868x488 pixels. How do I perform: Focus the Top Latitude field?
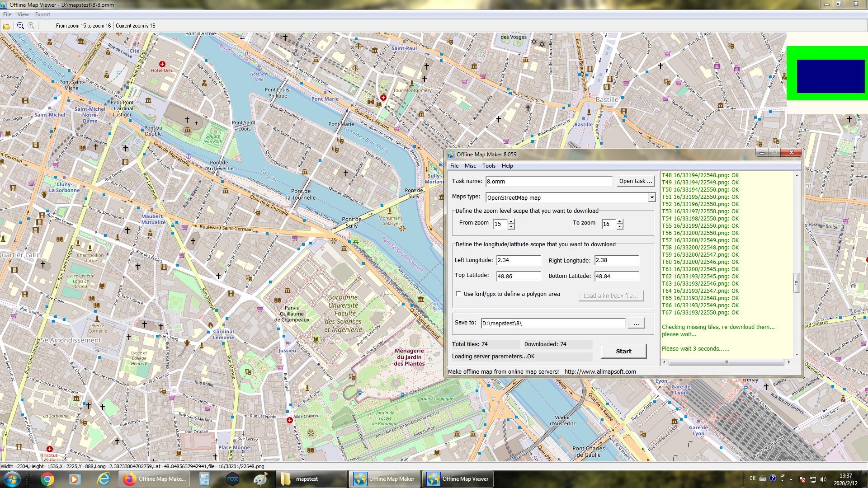519,276
